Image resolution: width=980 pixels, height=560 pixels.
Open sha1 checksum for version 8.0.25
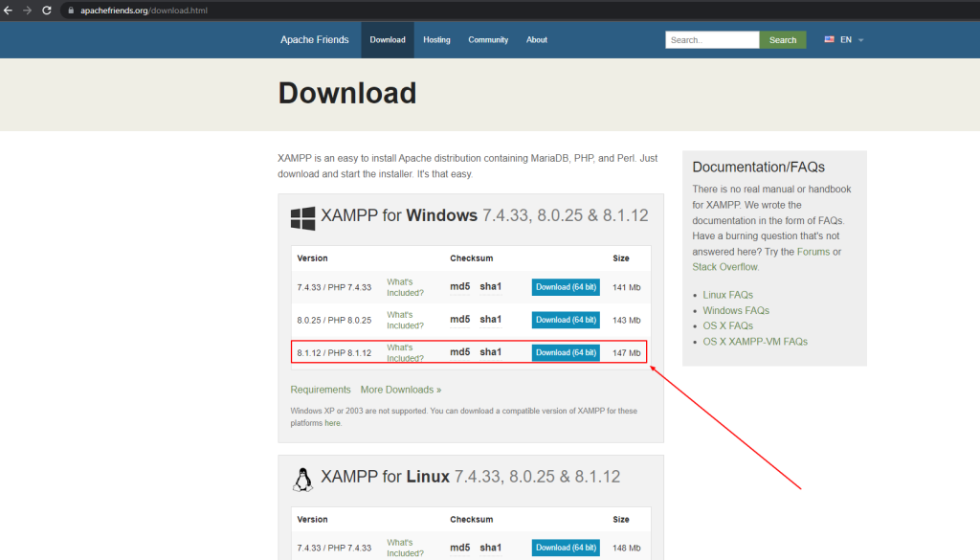(490, 320)
